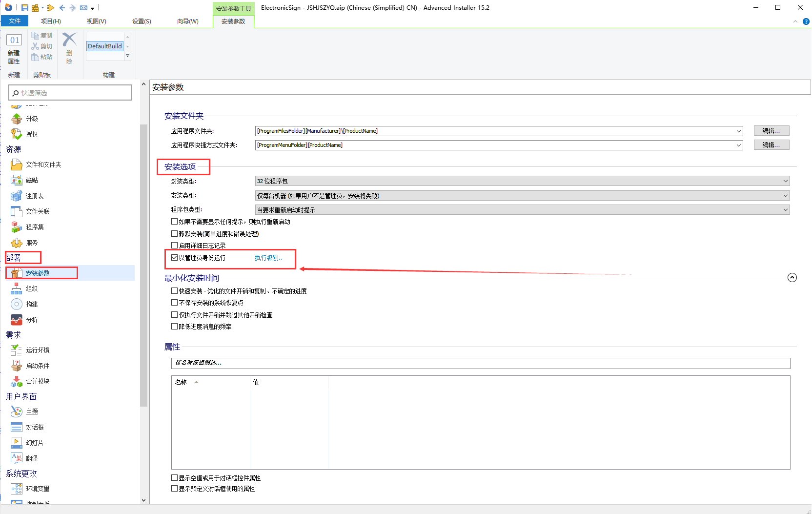Open the 幻灯片 (Slideshow) page
This screenshot has height=514, width=812.
point(35,443)
